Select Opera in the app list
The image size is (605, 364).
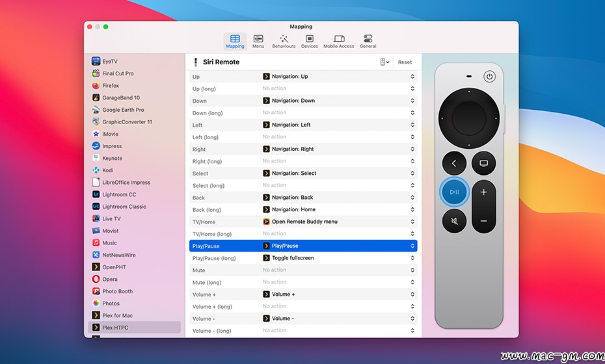(x=134, y=279)
